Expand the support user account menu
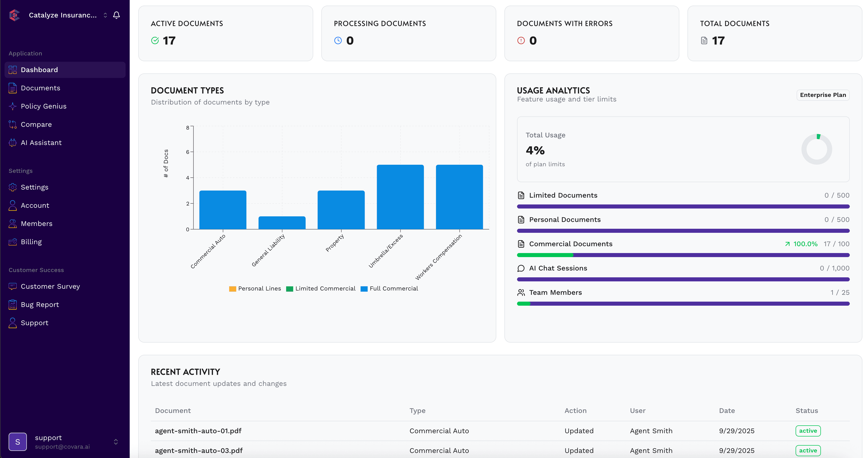Viewport: 868px width, 458px height. click(115, 442)
